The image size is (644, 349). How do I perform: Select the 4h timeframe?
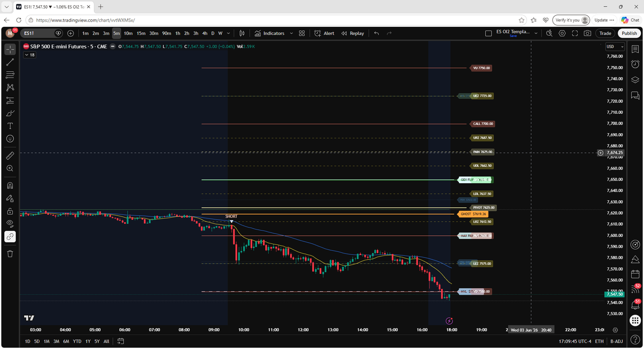(204, 33)
